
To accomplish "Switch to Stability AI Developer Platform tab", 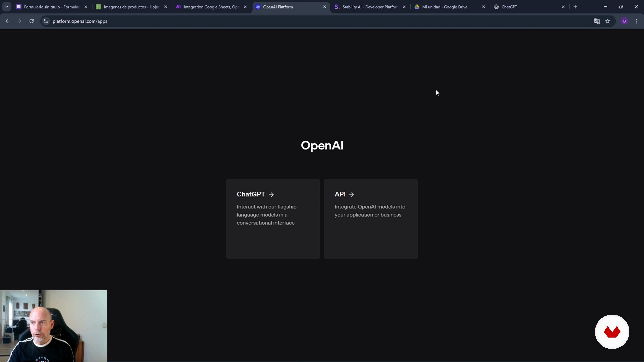I will (x=370, y=7).
